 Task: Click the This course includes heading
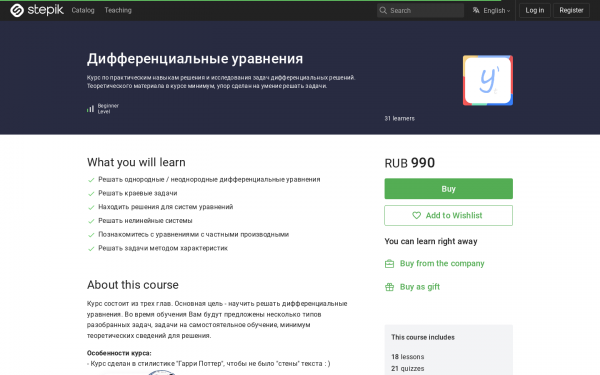coord(423,337)
